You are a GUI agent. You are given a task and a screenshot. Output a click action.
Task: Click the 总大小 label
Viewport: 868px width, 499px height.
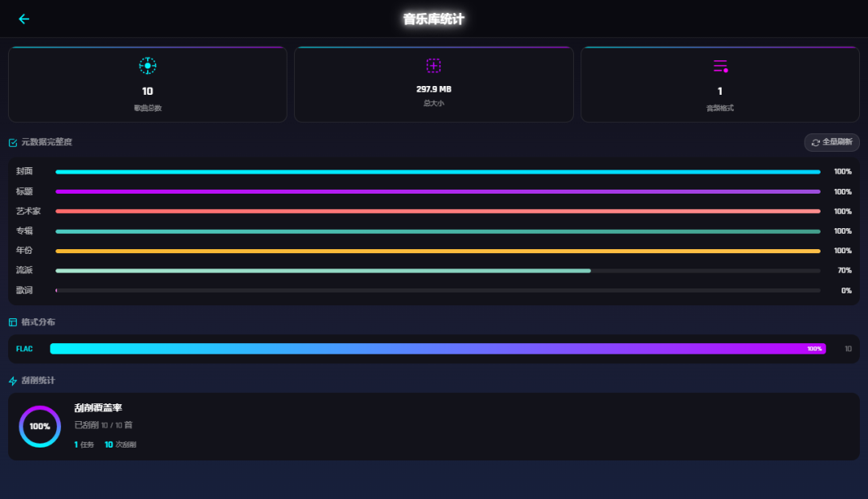[x=433, y=103]
